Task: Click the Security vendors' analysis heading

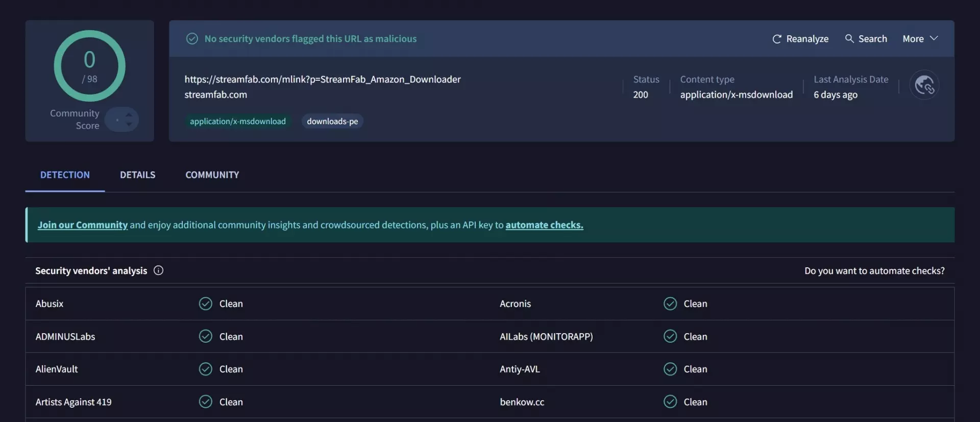Action: pos(91,271)
